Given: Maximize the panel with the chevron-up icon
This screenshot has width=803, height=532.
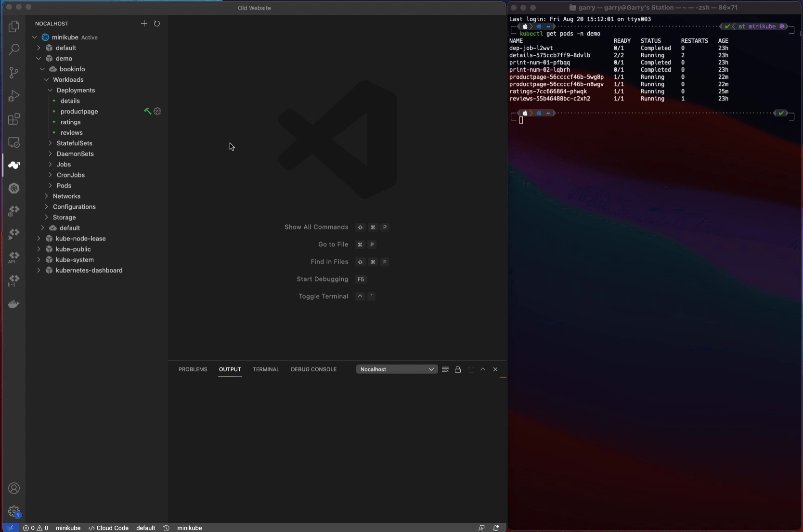Looking at the screenshot, I should 483,369.
